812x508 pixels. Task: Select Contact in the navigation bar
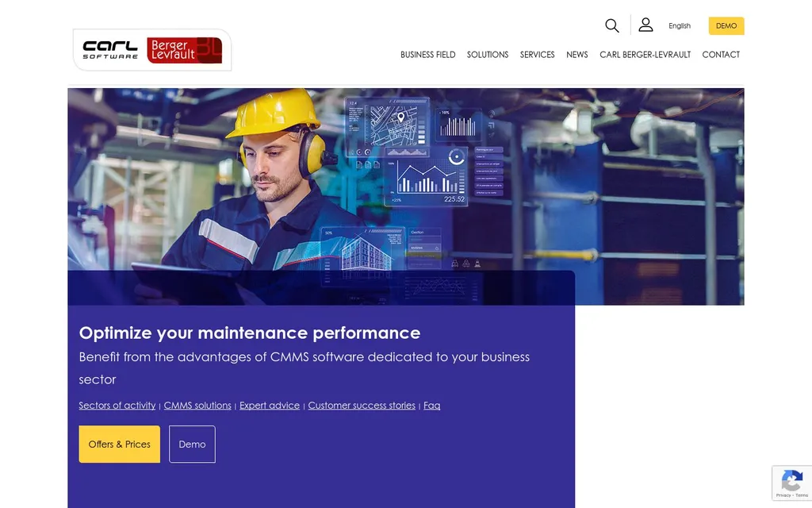tap(720, 55)
